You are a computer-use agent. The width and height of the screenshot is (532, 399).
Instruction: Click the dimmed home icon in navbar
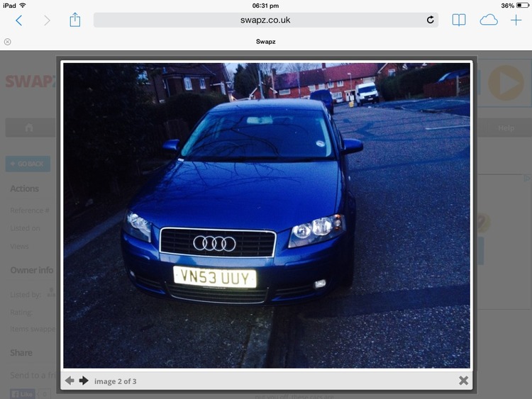point(29,128)
